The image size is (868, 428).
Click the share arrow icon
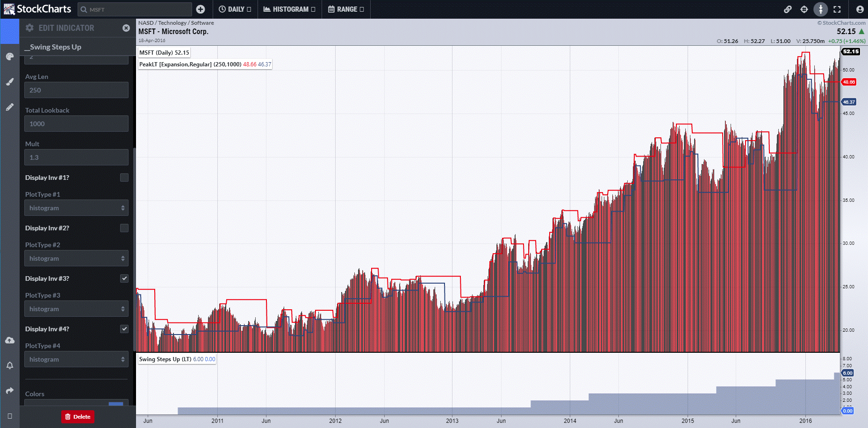pyautogui.click(x=9, y=391)
